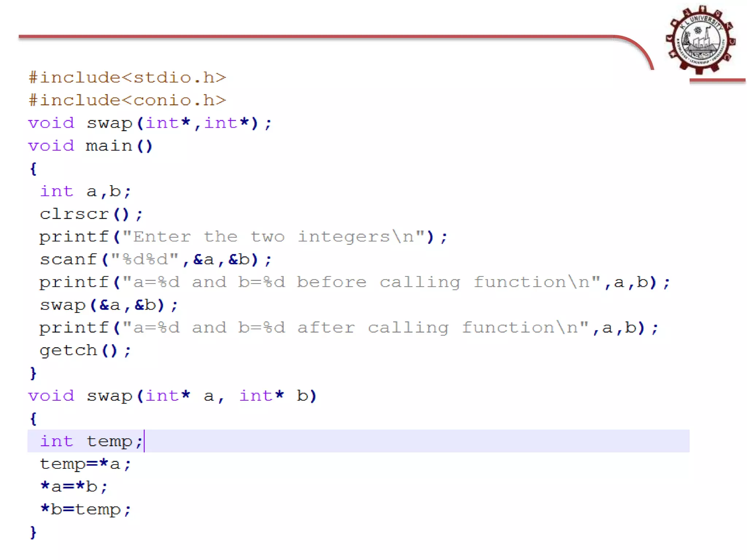This screenshot has height=560, width=747.
Task: Click 'before calling function' printf line
Action: click(354, 283)
